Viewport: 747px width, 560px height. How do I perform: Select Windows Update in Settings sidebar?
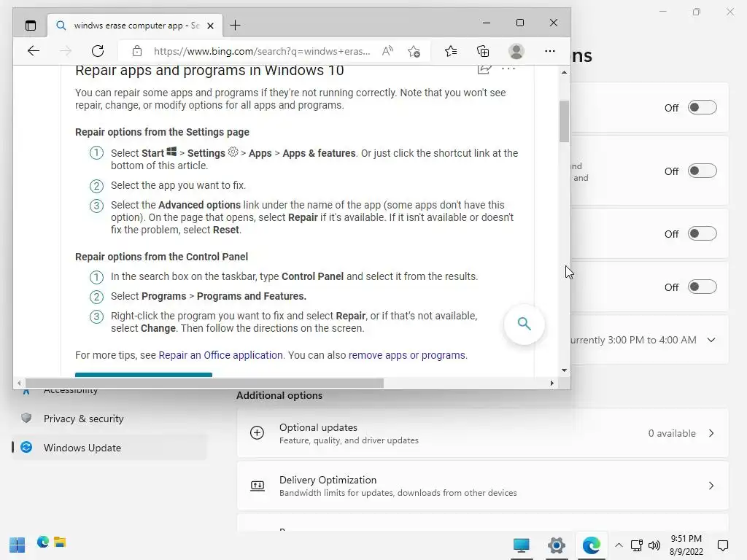(x=109, y=448)
